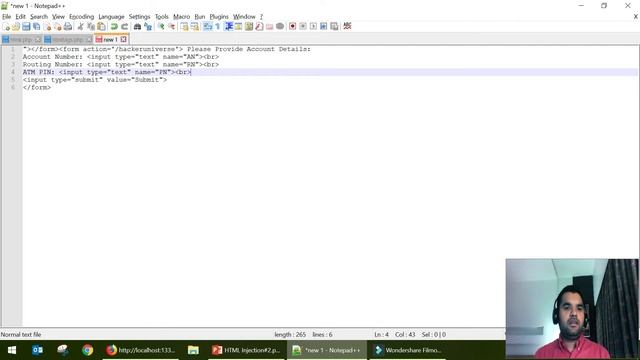Toggle synchronize vertical scrolling icon
Screen dimensions: 640x360
point(184,27)
